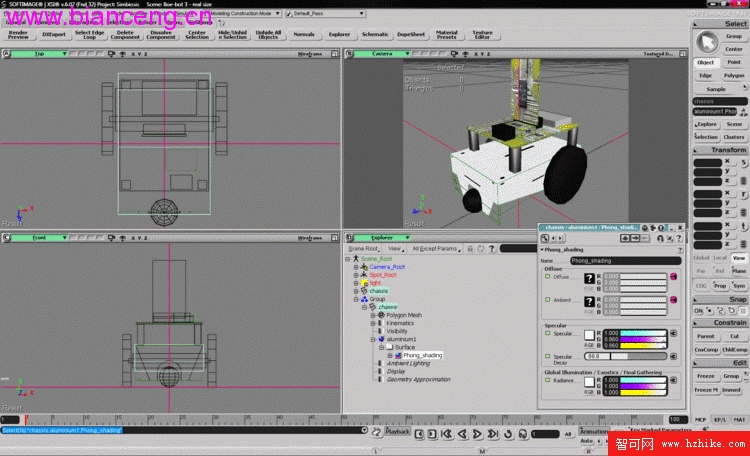Open the Wireframe display menu in Top viewport

[x=310, y=54]
